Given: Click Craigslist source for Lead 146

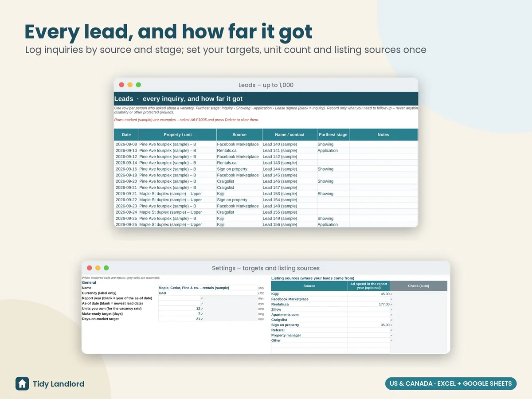Looking at the screenshot, I should (x=239, y=181).
